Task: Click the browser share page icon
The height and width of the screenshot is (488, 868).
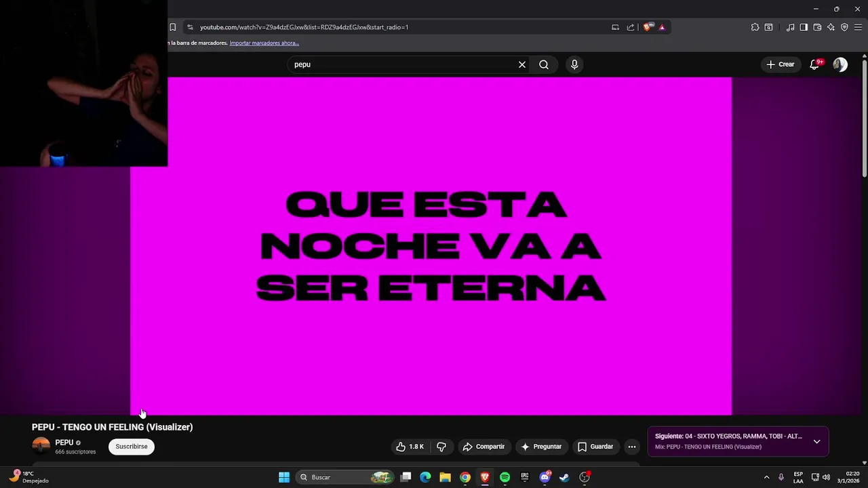Action: pos(631,27)
